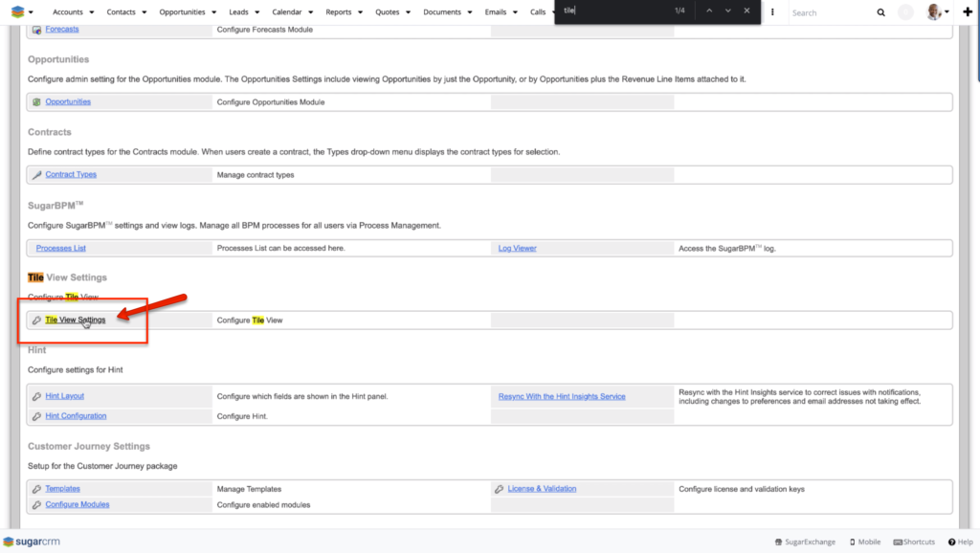Expand the Contacts module dropdown arrow
This screenshot has width=980, height=553.
coord(144,12)
